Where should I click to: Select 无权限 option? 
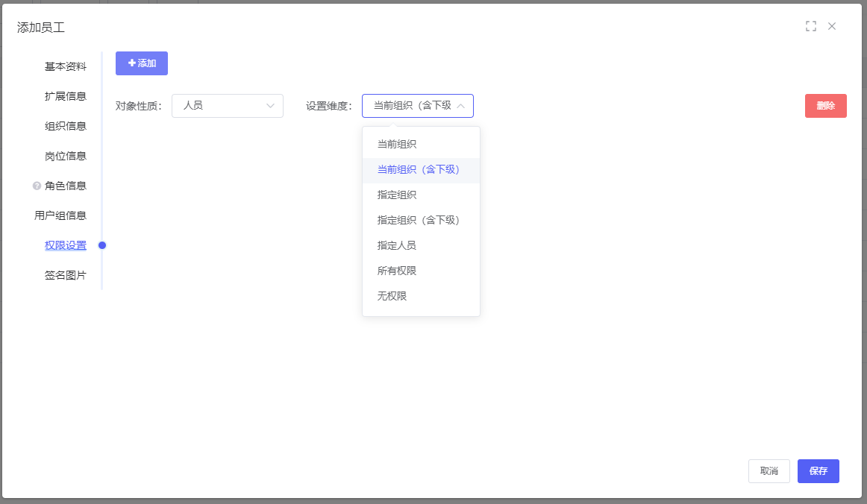pyautogui.click(x=392, y=297)
